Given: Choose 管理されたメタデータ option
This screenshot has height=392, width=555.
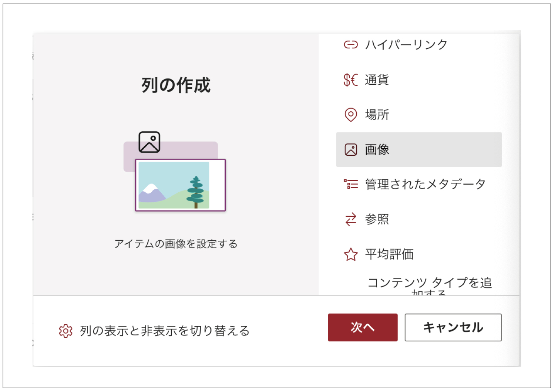Looking at the screenshot, I should click(419, 184).
